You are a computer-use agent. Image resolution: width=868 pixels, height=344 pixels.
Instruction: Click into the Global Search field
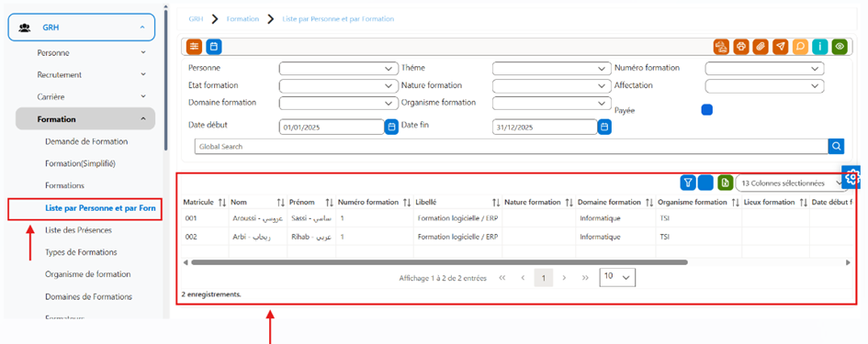[x=512, y=147]
